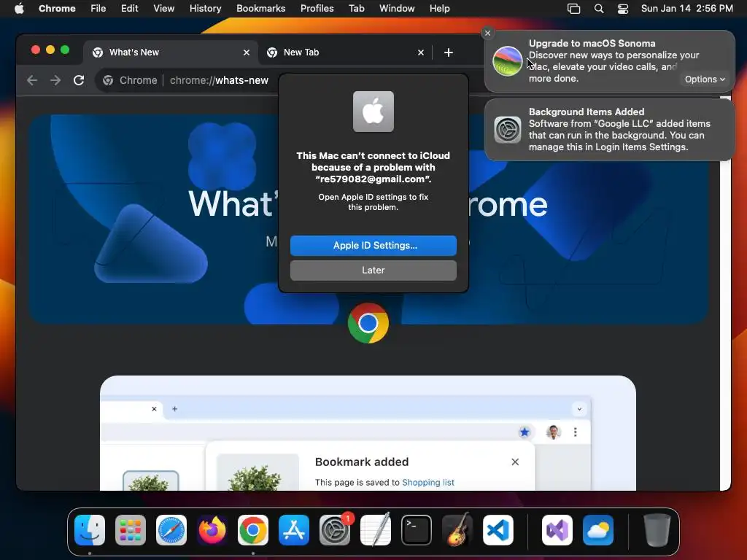The width and height of the screenshot is (747, 560).
Task: Click the date and time in menu bar
Action: (x=686, y=9)
